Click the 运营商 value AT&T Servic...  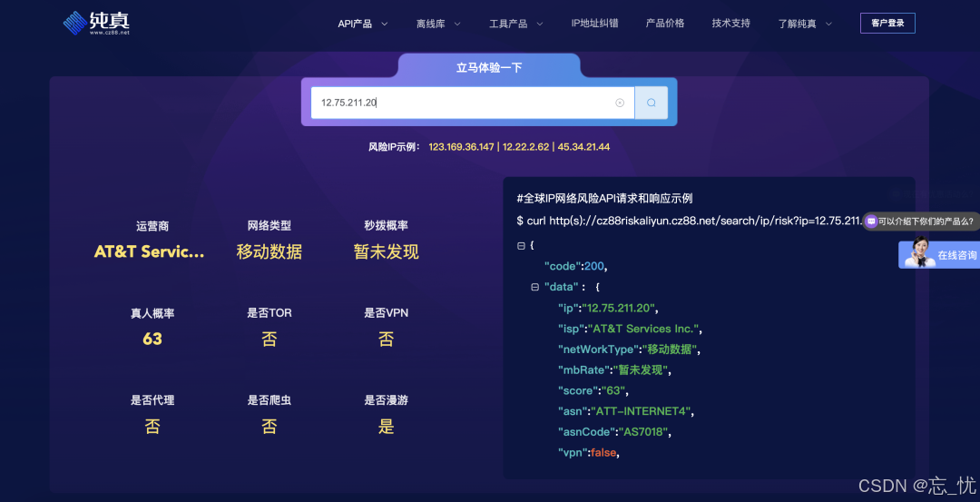150,251
